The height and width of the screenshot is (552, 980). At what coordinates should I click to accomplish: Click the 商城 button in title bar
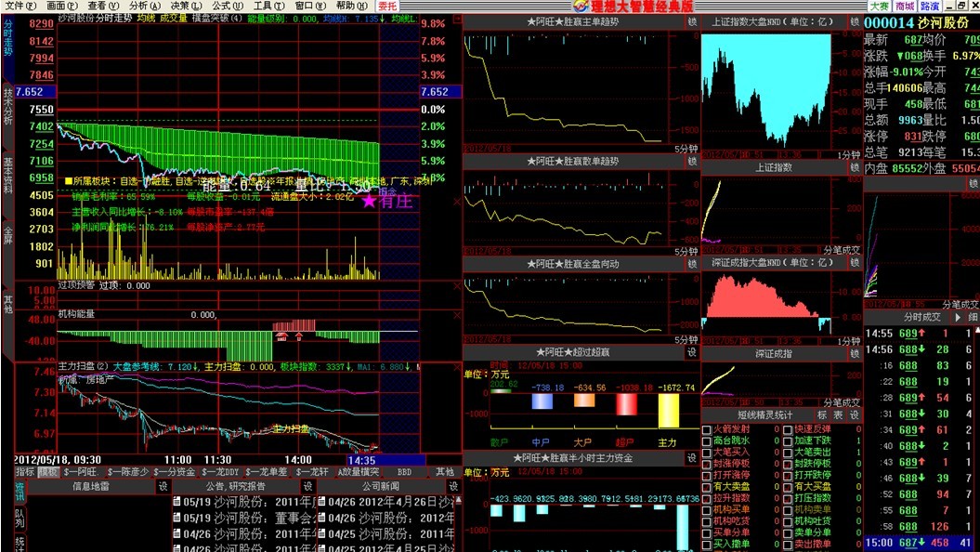click(905, 6)
